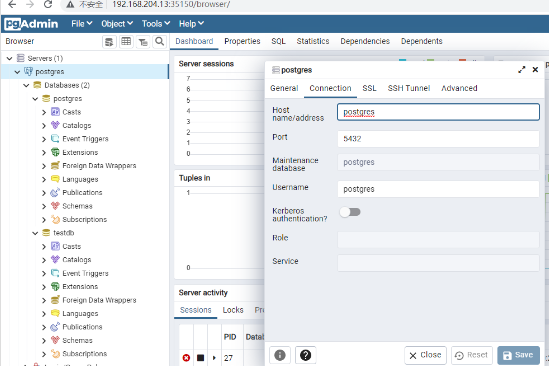Collapse the postgres server node
This screenshot has height=366, width=549.
tap(17, 72)
